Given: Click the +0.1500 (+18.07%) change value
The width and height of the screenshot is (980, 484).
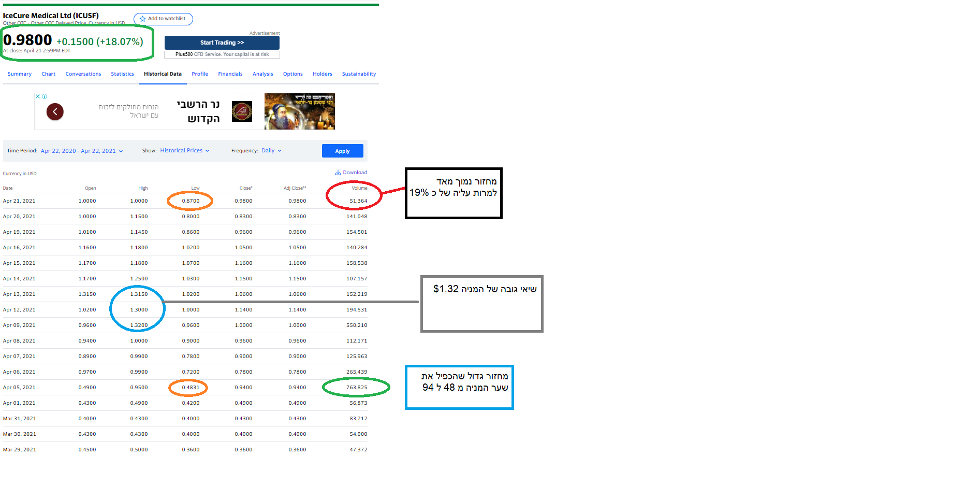Looking at the screenshot, I should click(x=100, y=41).
